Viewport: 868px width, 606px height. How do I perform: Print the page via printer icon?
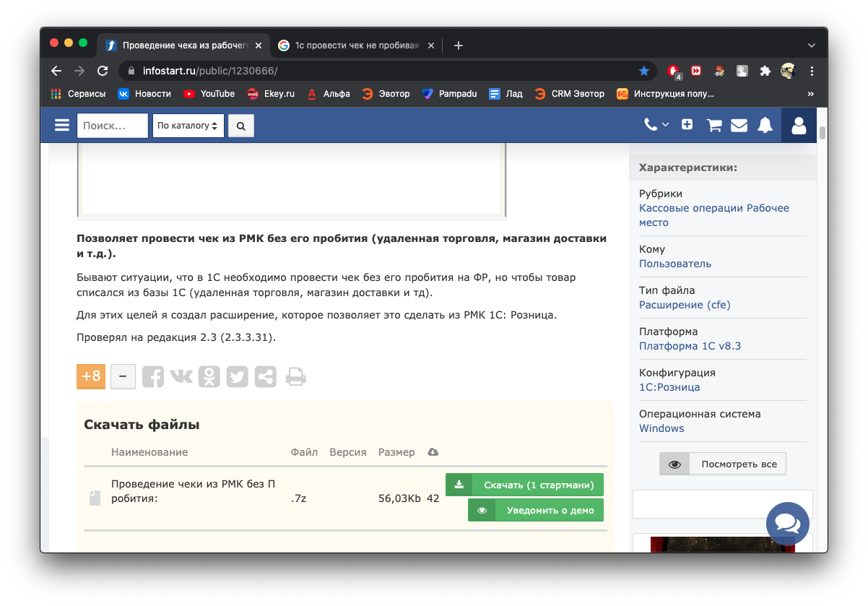click(x=295, y=376)
